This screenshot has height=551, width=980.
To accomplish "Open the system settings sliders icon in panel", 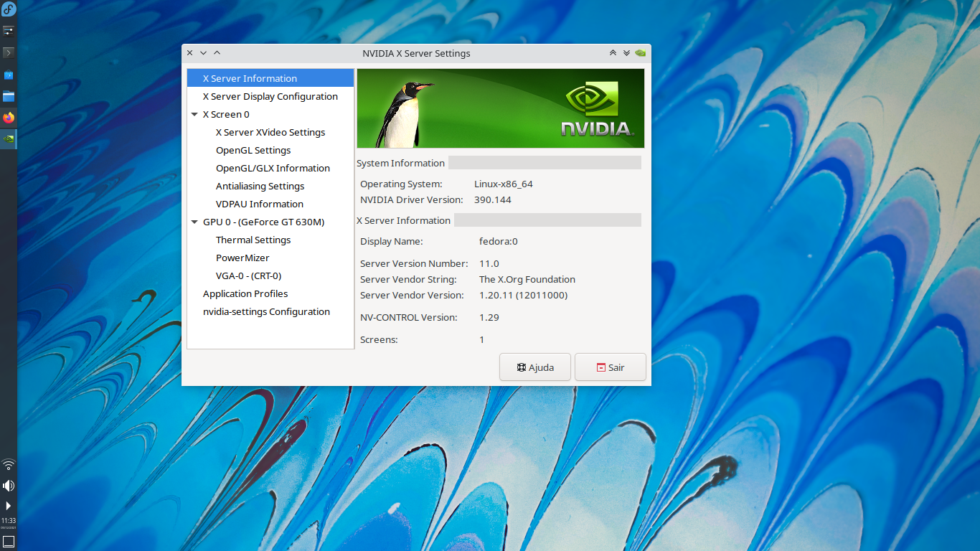I will (9, 31).
